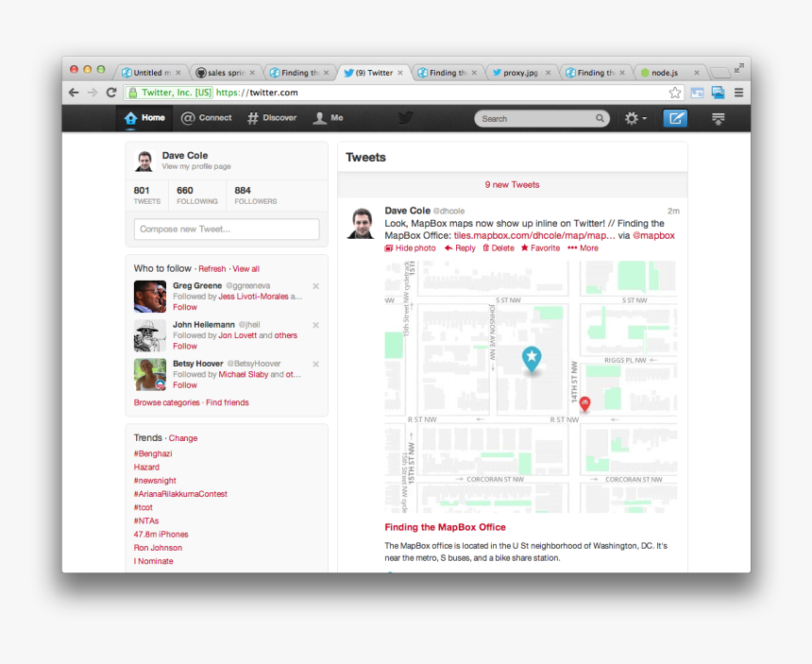The width and height of the screenshot is (812, 664).
Task: Click the blue compose tweet button
Action: 675,119
